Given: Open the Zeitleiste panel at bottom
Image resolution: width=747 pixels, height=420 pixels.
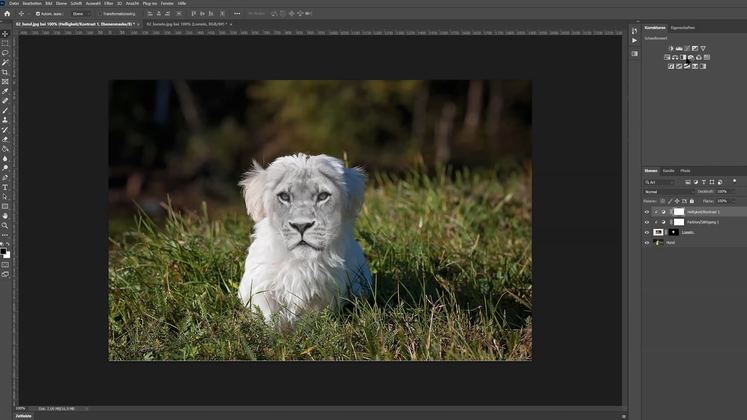Looking at the screenshot, I should tap(23, 416).
